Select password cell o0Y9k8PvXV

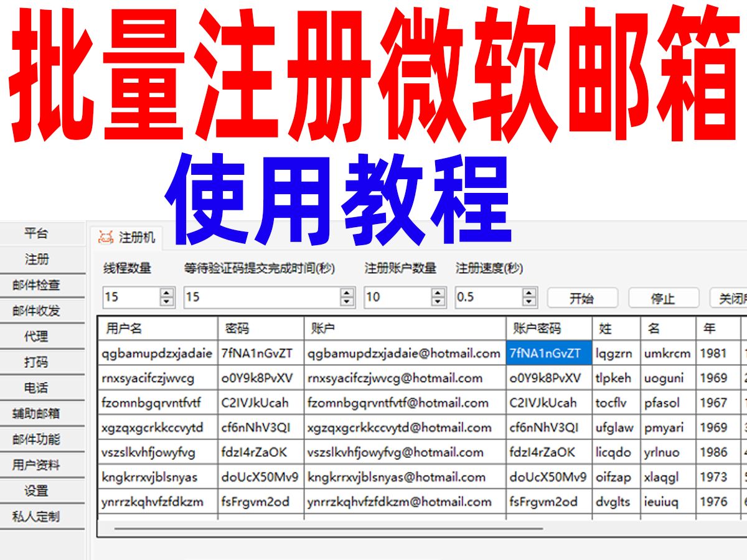261,378
